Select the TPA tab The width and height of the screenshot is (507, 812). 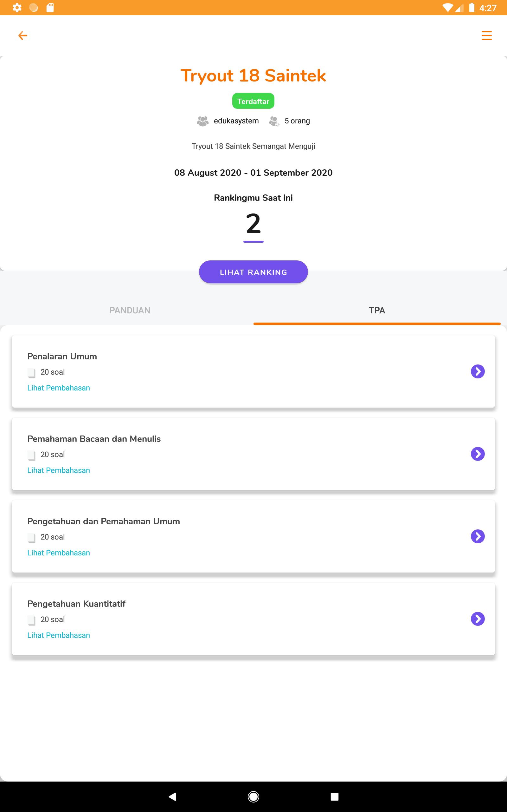click(377, 311)
